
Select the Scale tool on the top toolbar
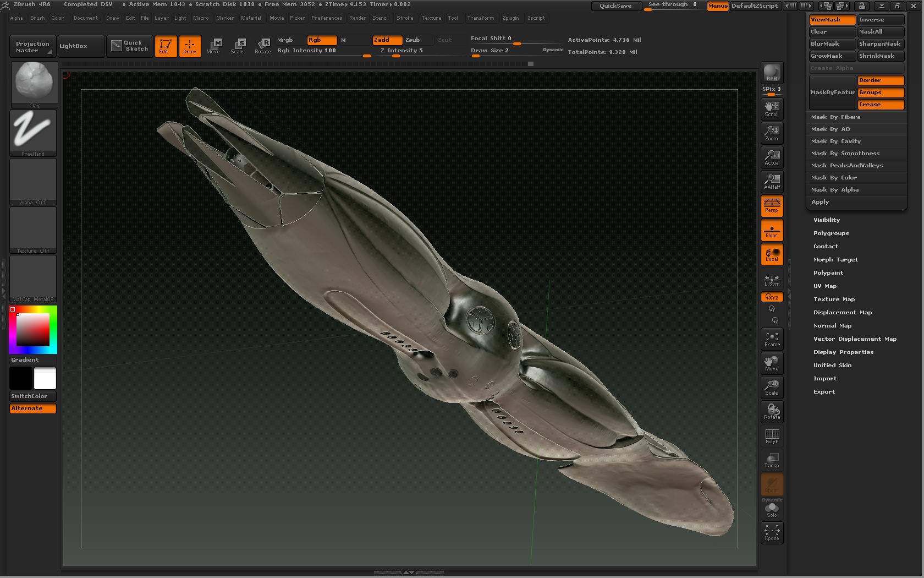point(238,46)
